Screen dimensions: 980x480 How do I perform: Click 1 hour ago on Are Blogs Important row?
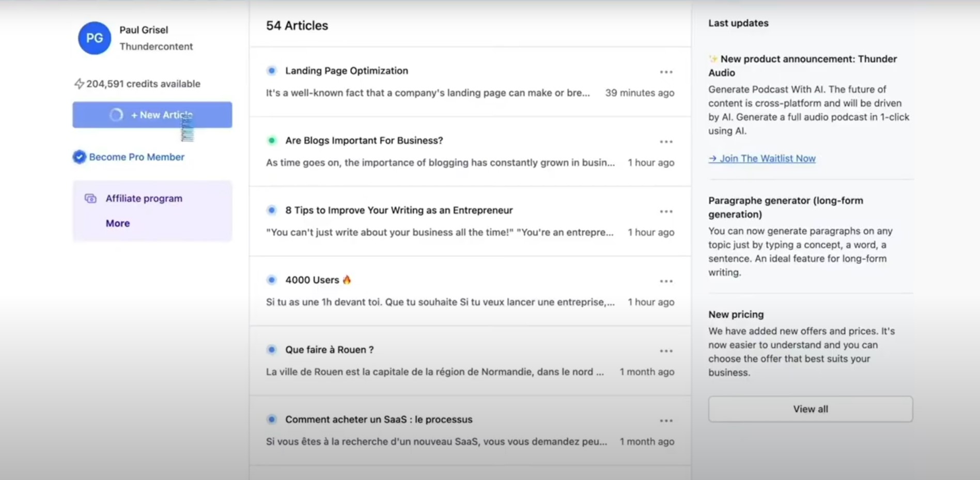pos(651,163)
